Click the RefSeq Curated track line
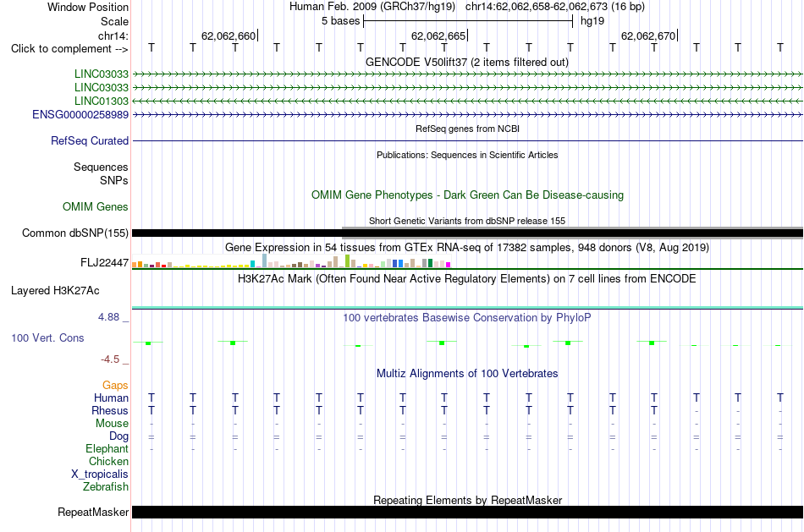 [467, 141]
